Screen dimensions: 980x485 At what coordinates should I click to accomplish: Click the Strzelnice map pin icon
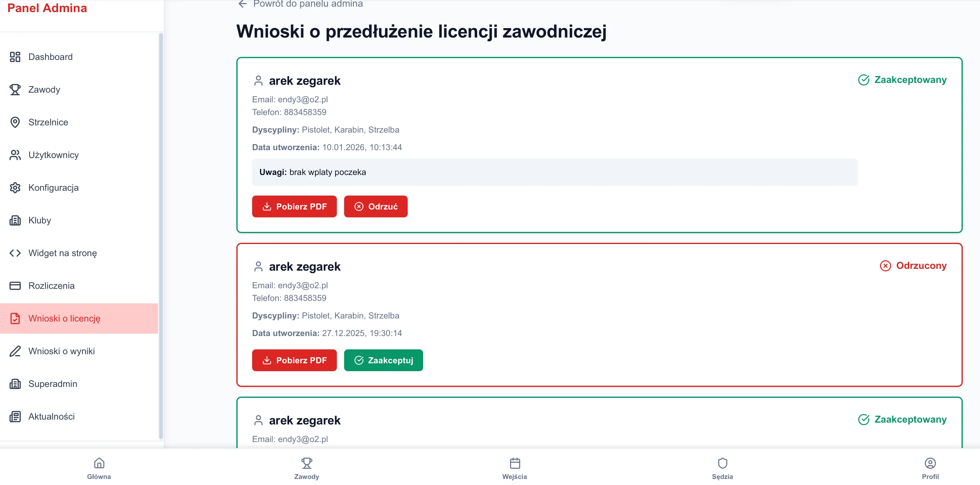point(15,123)
